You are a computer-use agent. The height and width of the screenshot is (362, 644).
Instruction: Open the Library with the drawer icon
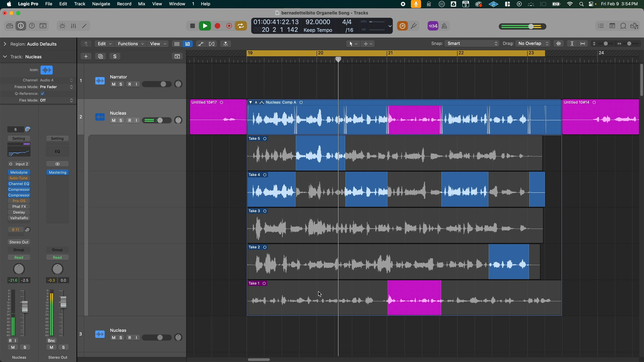pyautogui.click(x=10, y=26)
